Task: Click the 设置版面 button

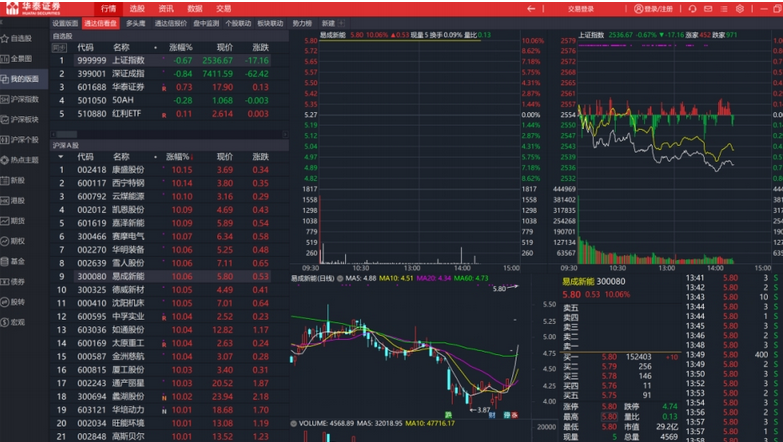Action: [x=65, y=23]
